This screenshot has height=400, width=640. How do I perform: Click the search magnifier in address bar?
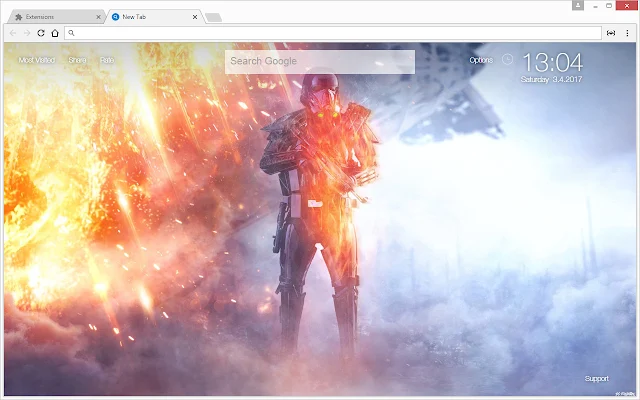click(x=71, y=33)
